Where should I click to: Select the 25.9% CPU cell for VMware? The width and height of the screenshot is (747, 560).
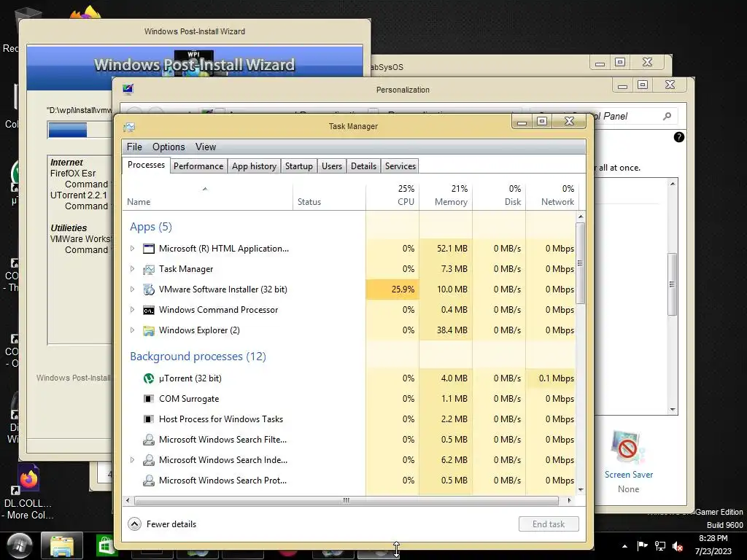tap(392, 289)
